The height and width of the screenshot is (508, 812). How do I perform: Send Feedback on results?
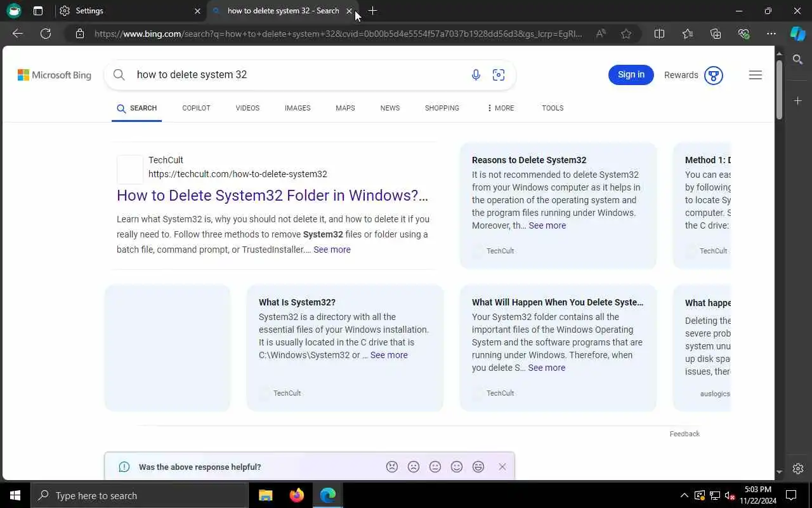(684, 434)
